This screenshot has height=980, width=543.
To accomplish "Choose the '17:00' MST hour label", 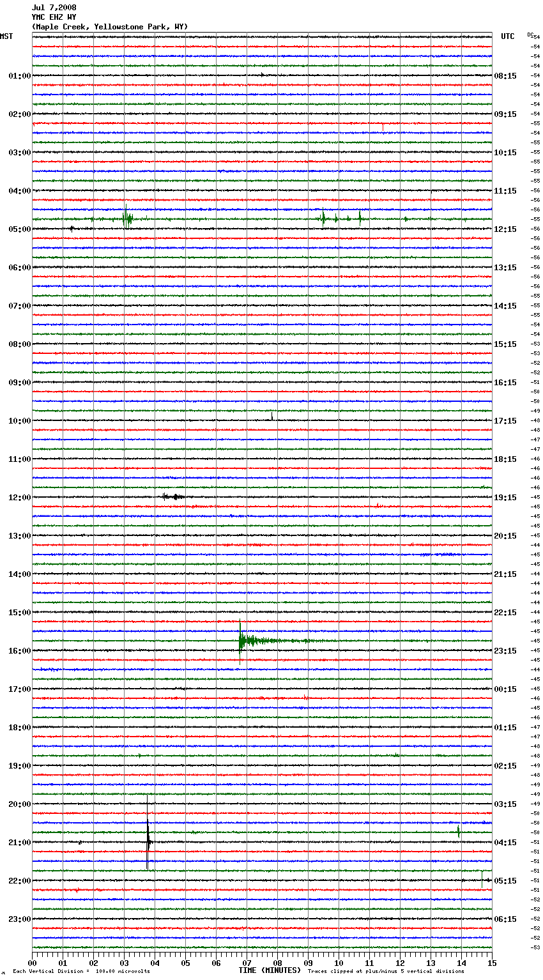I will (x=20, y=689).
